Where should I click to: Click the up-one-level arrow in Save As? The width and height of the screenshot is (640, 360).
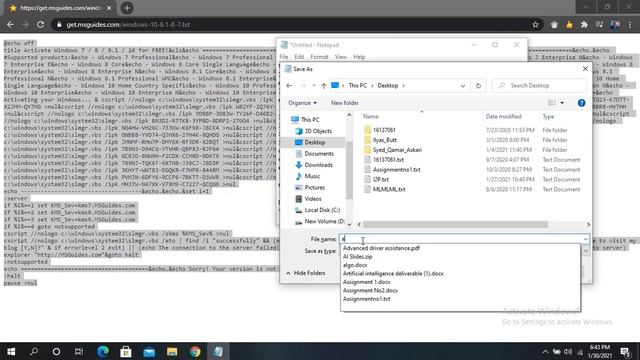click(x=324, y=86)
